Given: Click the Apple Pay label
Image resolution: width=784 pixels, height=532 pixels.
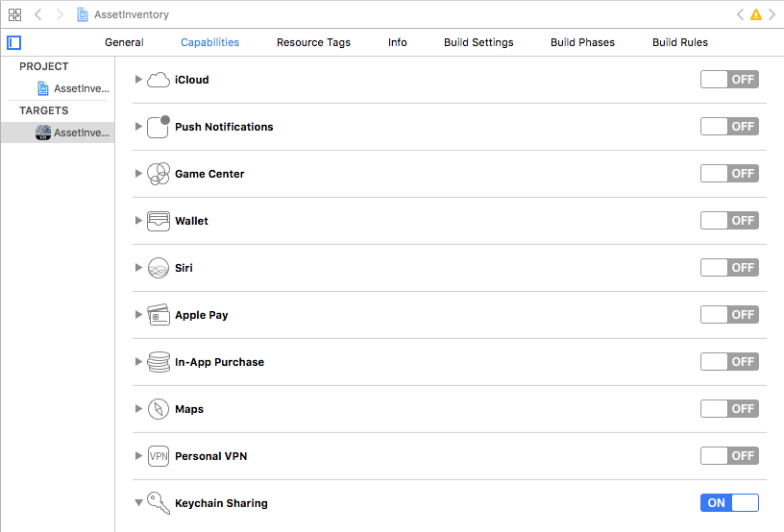Looking at the screenshot, I should tap(202, 315).
